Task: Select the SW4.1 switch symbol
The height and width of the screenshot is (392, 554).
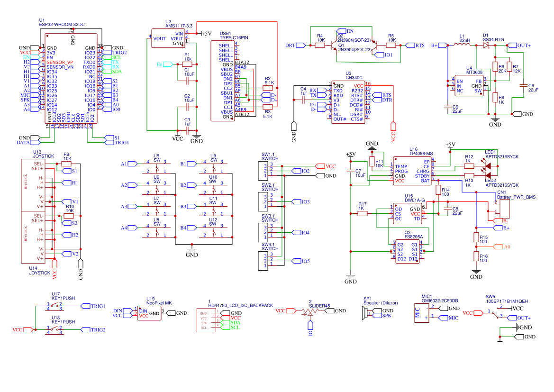Action: (263, 261)
